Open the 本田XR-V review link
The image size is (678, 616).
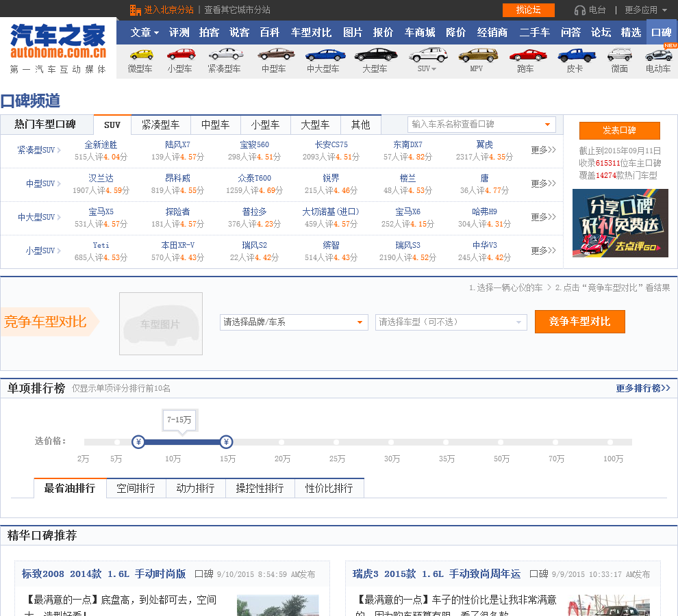coord(177,245)
